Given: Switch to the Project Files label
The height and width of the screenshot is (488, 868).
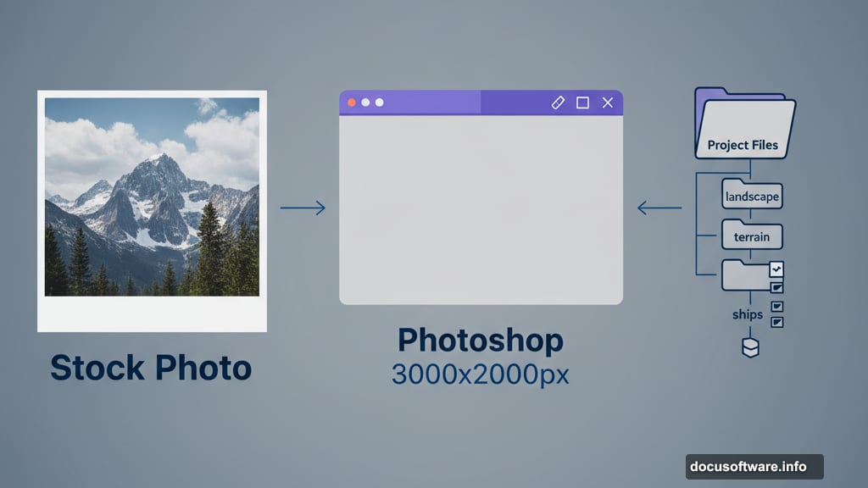Looking at the screenshot, I should (743, 145).
